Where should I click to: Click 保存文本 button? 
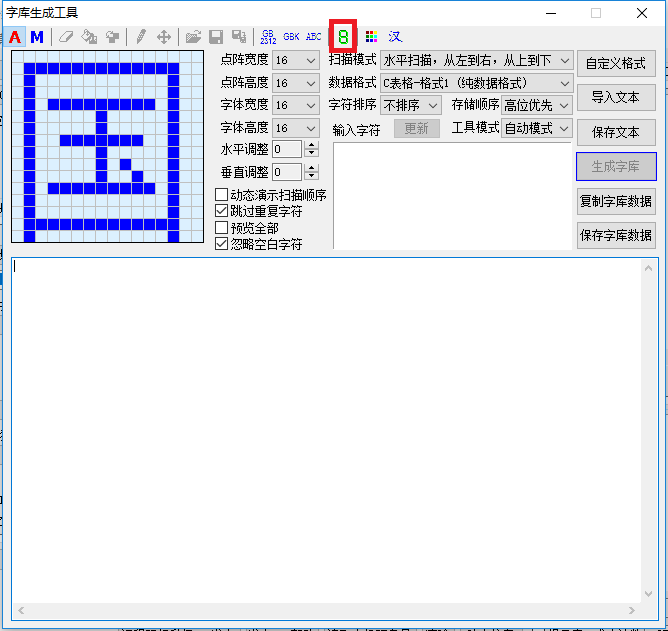pyautogui.click(x=616, y=132)
